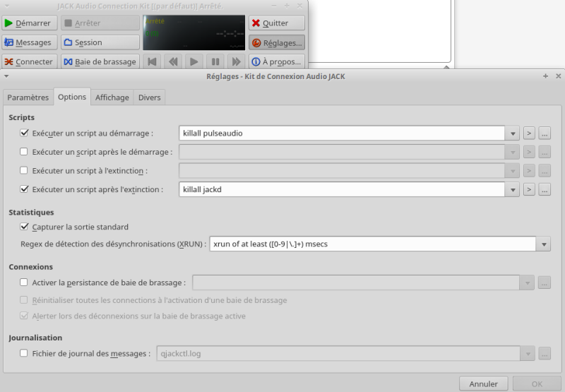
Task: Uncheck Exécuter un script au démarrage
Action: (x=24, y=133)
